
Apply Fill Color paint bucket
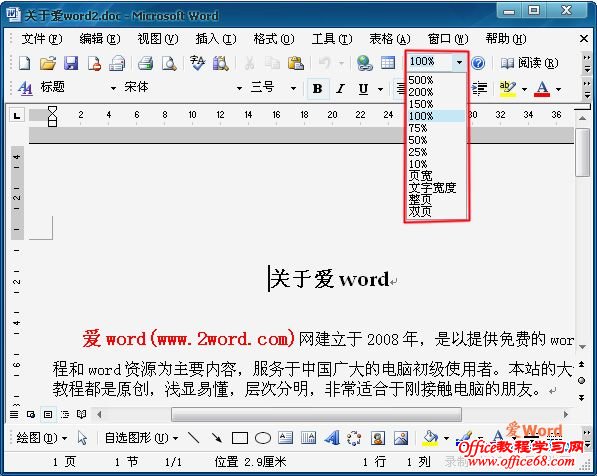pyautogui.click(x=430, y=438)
